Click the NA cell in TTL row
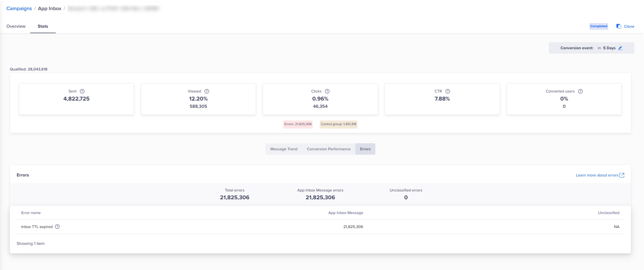Image resolution: width=644 pixels, height=270 pixels. 616,227
